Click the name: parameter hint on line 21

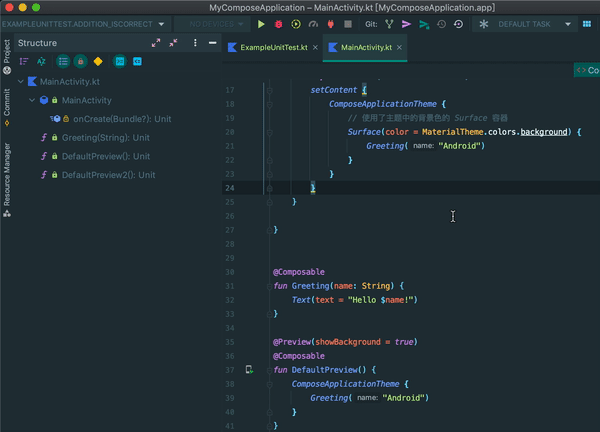(423, 146)
